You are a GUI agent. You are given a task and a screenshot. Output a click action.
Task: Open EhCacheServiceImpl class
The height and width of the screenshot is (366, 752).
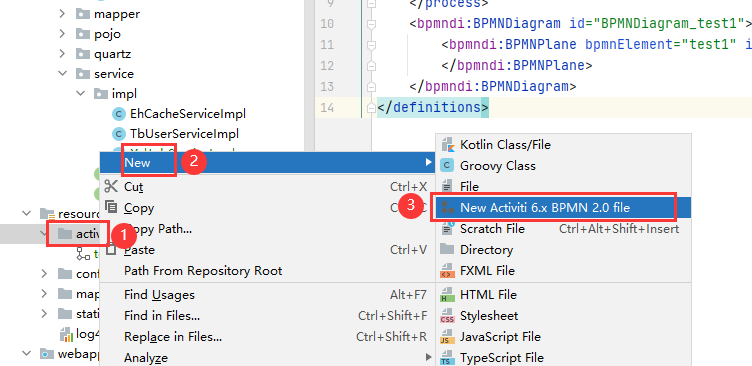(188, 114)
